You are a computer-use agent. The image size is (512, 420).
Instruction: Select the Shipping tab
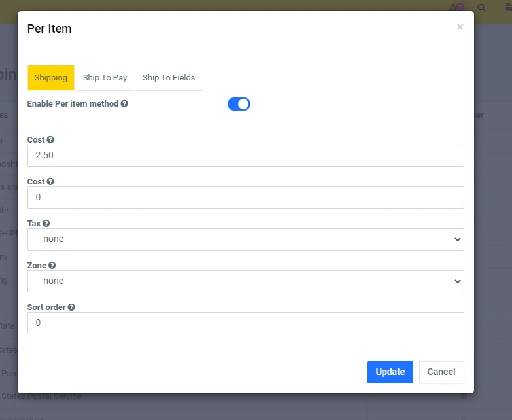[x=51, y=78]
